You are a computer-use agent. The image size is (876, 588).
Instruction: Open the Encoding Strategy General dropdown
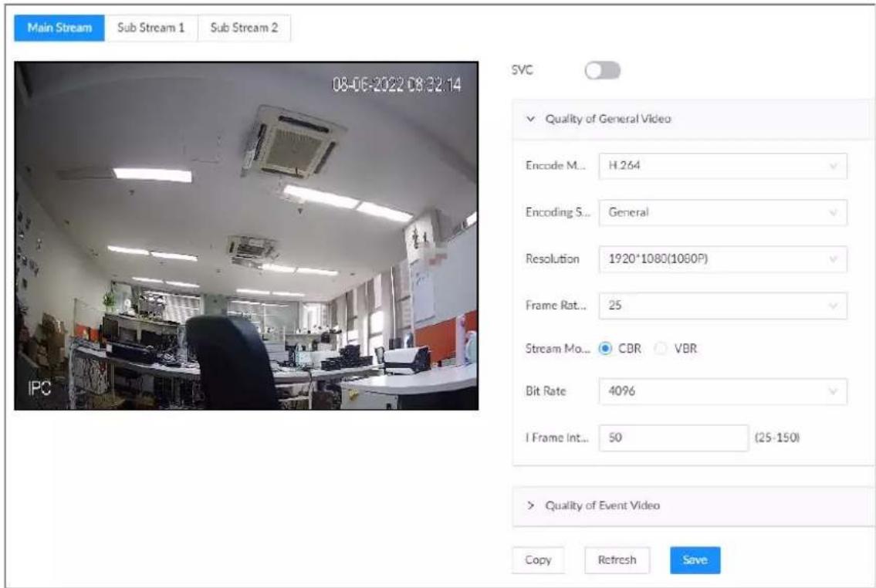click(x=722, y=212)
